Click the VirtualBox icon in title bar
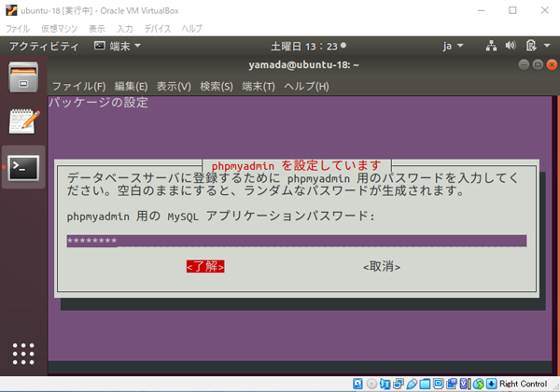 point(11,10)
